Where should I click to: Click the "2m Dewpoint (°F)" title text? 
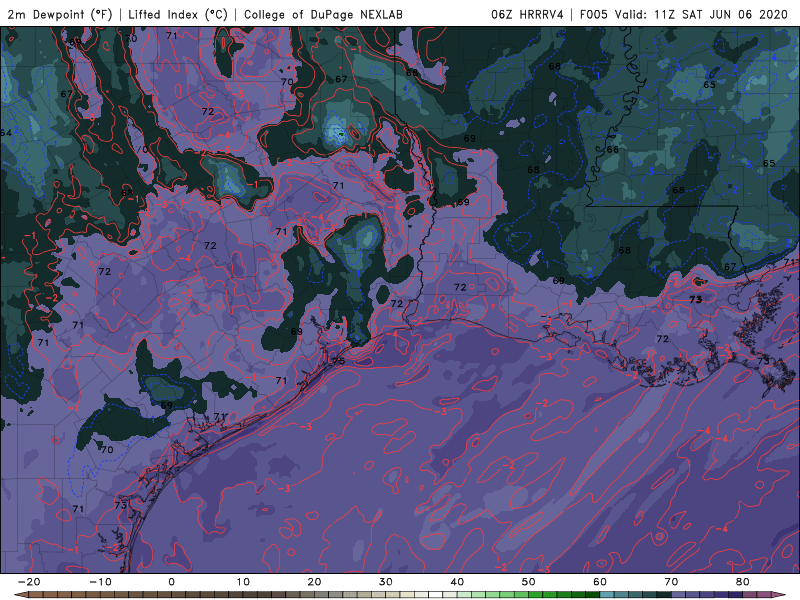[60, 14]
